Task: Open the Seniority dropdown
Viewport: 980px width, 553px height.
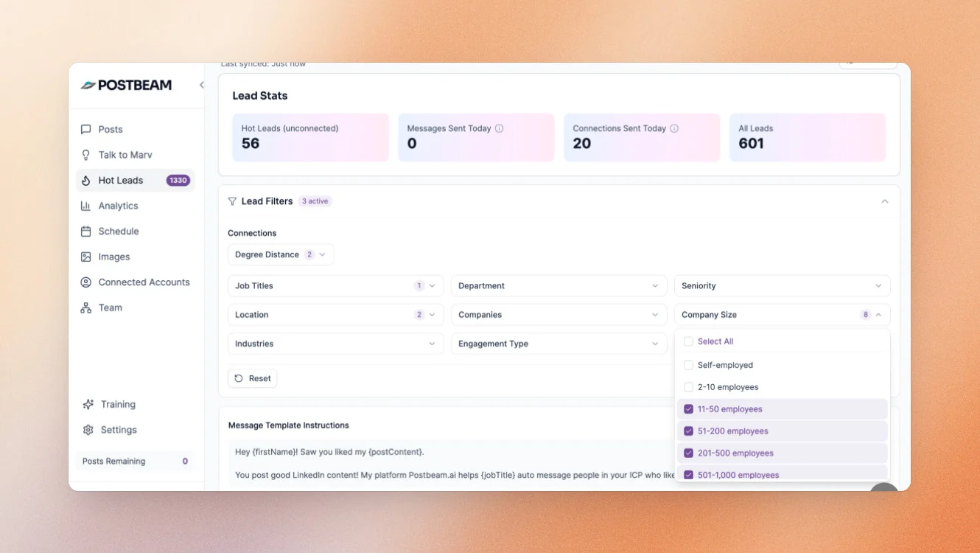Action: pos(783,286)
